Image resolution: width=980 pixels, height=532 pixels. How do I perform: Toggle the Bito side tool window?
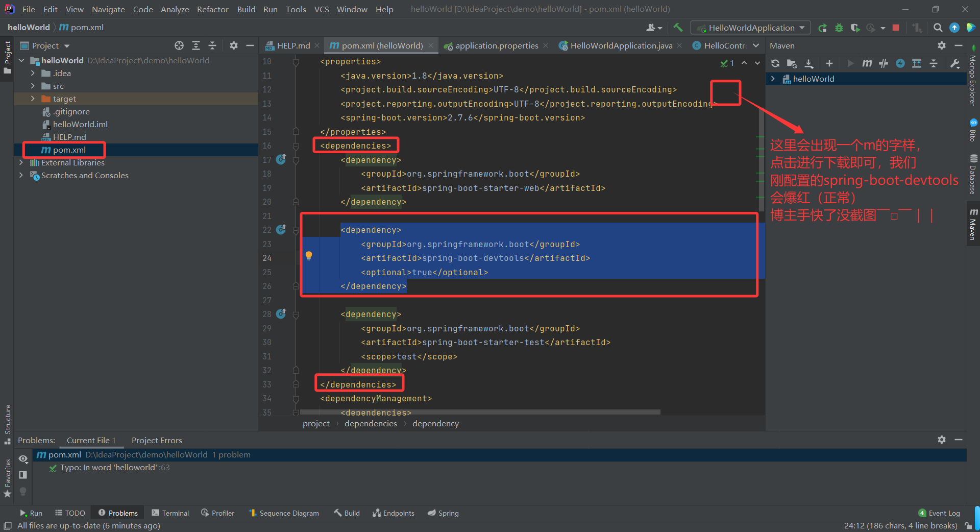click(973, 130)
